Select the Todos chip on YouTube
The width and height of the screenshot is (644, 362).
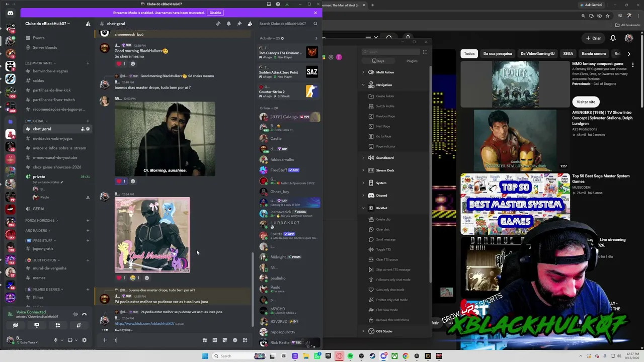(469, 54)
